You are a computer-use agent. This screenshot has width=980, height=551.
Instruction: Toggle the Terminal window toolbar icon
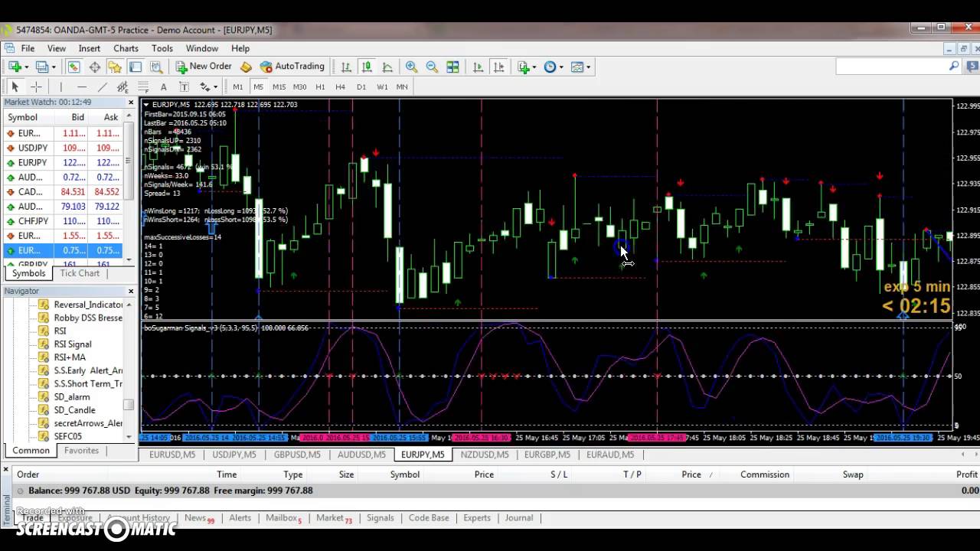tap(136, 67)
